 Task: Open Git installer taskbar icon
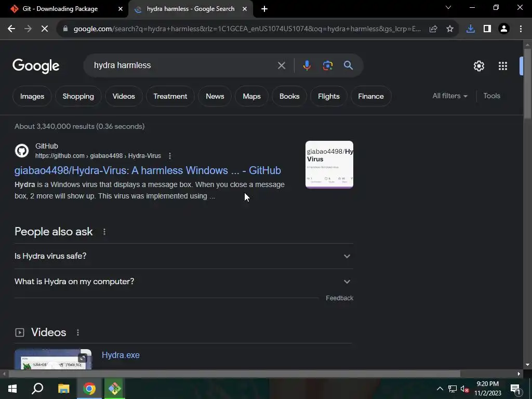click(x=115, y=389)
